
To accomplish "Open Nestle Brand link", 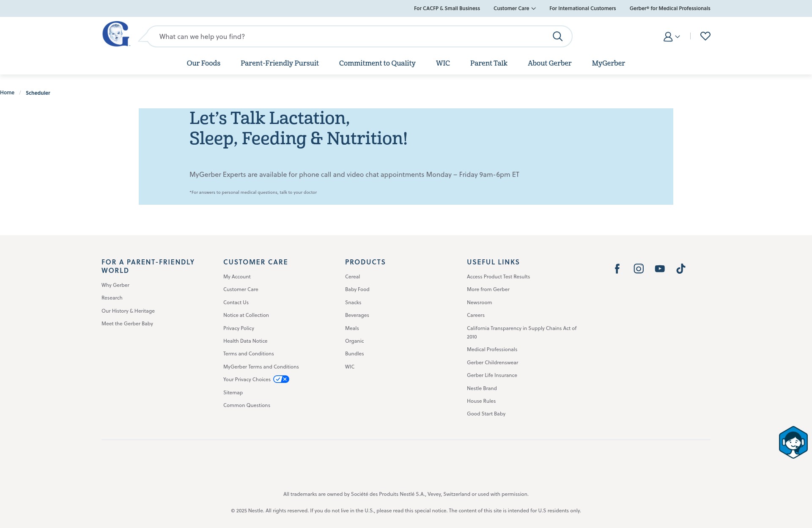I will click(x=482, y=388).
